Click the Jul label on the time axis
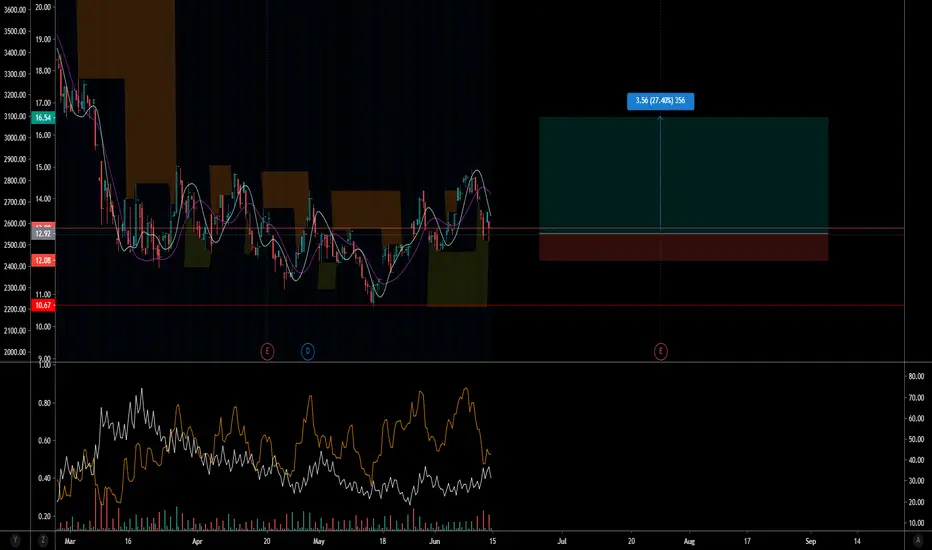This screenshot has height=550, width=932. click(562, 541)
